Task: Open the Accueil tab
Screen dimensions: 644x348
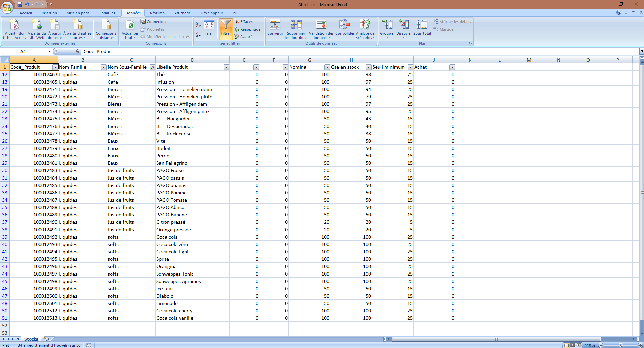Action: tap(26, 13)
